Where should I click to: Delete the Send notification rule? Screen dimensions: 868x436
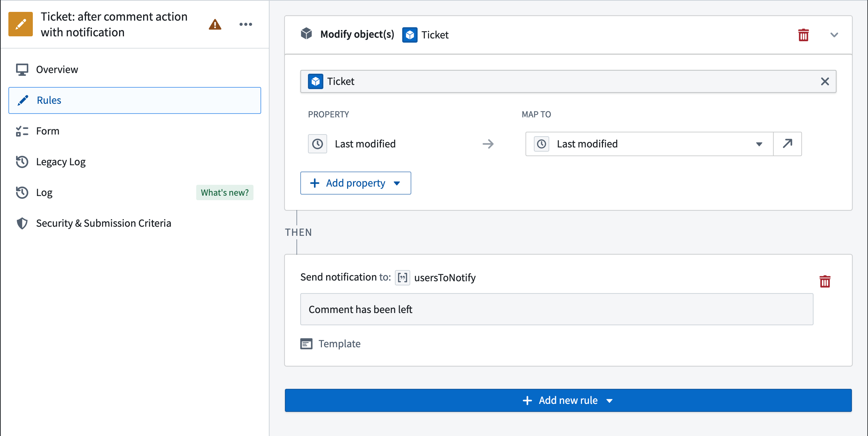[x=825, y=281]
